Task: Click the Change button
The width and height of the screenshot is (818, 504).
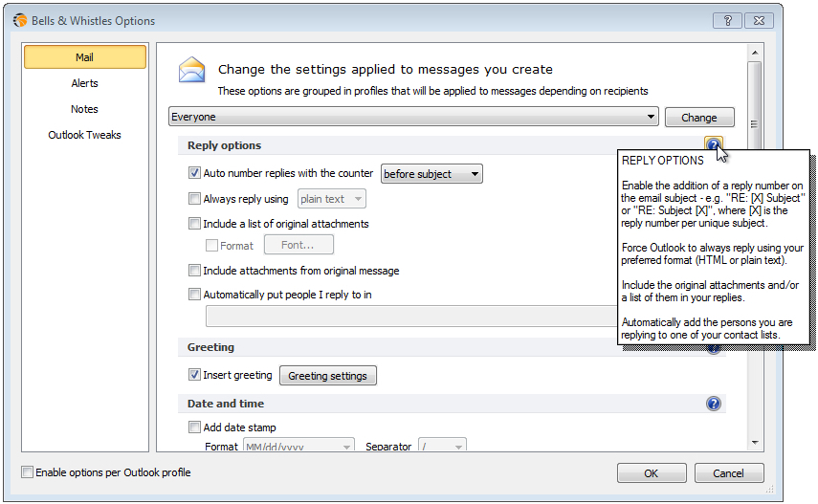Action: click(699, 118)
